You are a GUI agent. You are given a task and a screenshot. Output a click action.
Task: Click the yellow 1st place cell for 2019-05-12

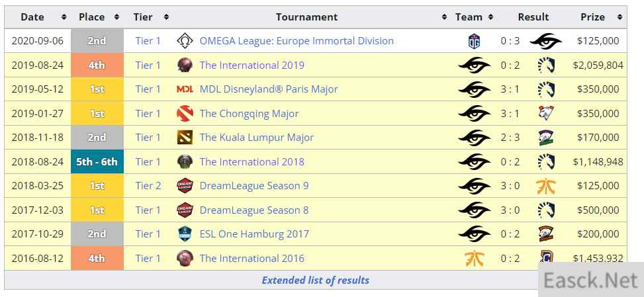click(97, 89)
